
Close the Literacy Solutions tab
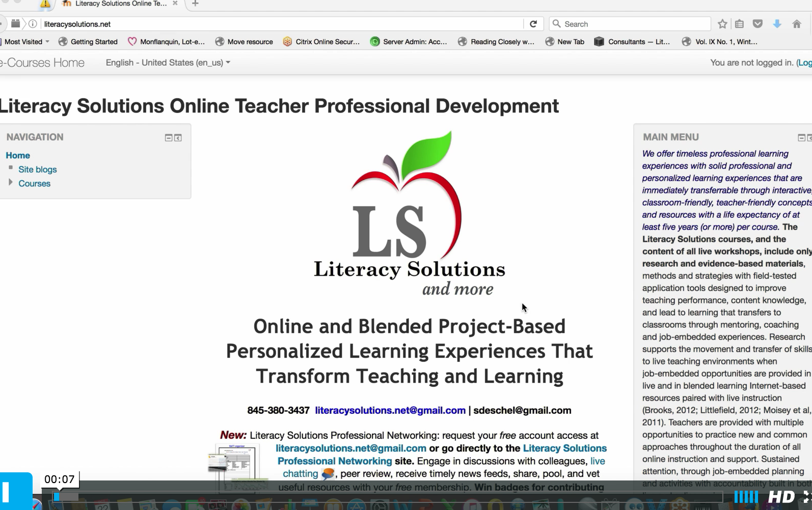click(175, 3)
